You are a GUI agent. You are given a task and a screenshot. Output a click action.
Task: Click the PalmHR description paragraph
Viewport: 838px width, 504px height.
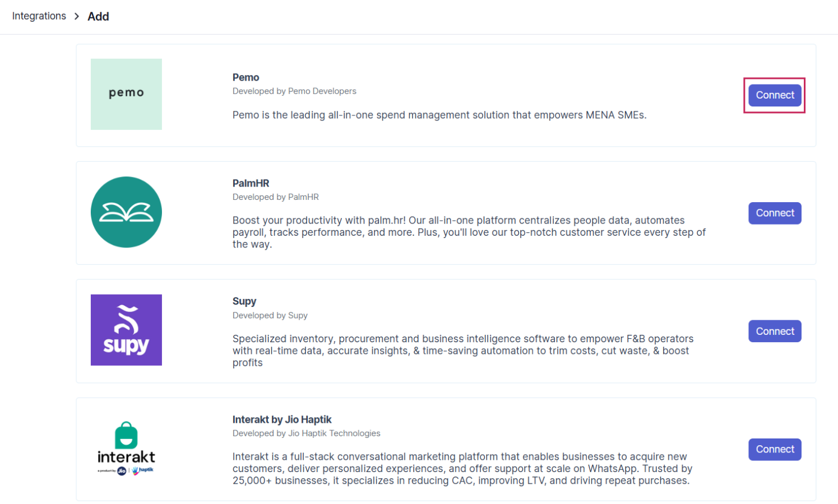(469, 232)
